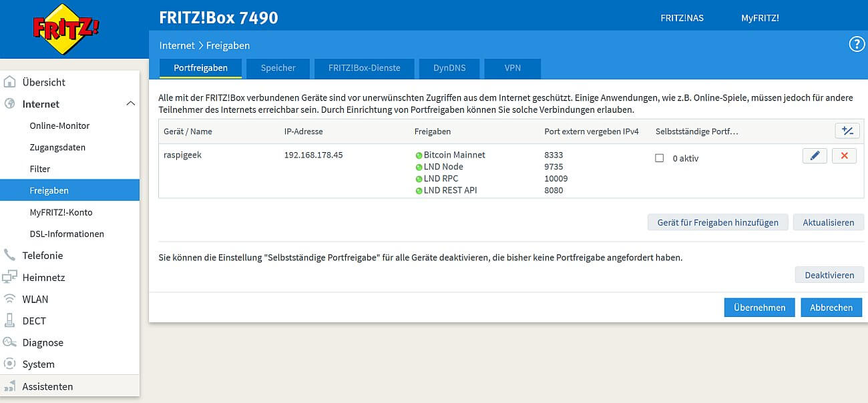Image resolution: width=868 pixels, height=403 pixels.
Task: Click Internet in breadcrumb
Action: pos(176,45)
